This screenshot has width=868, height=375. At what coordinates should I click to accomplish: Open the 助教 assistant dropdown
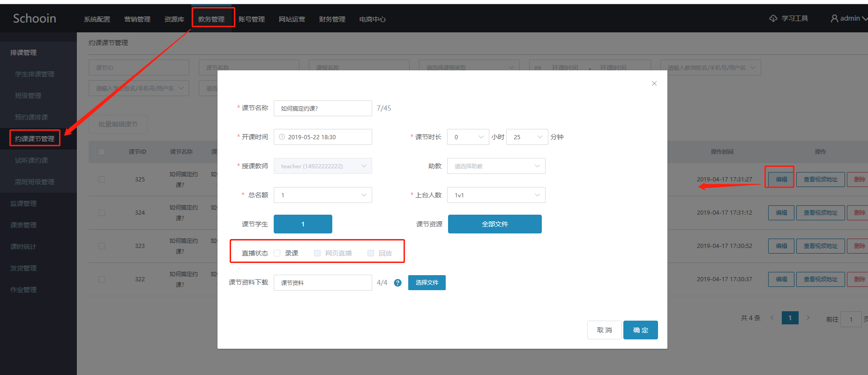(496, 166)
